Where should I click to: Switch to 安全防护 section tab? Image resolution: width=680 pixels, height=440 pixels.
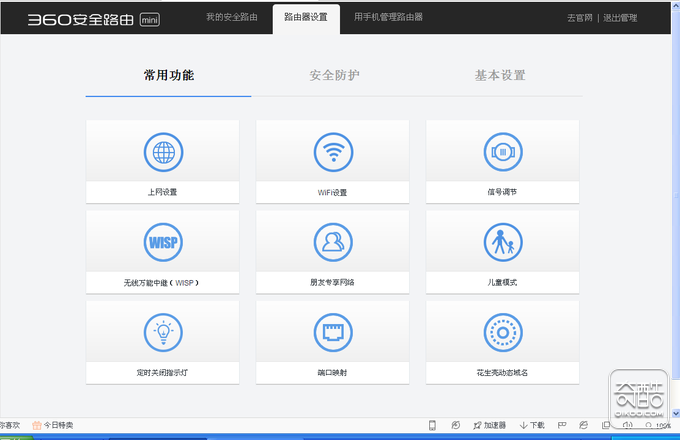tap(334, 75)
